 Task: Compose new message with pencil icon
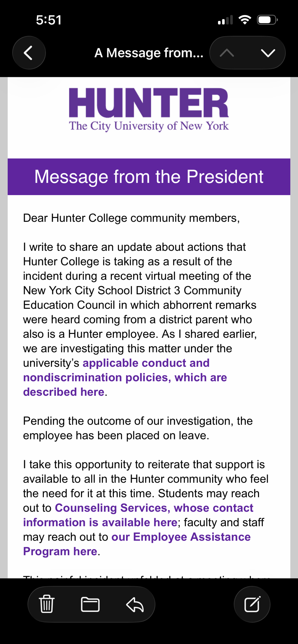pos(252,604)
